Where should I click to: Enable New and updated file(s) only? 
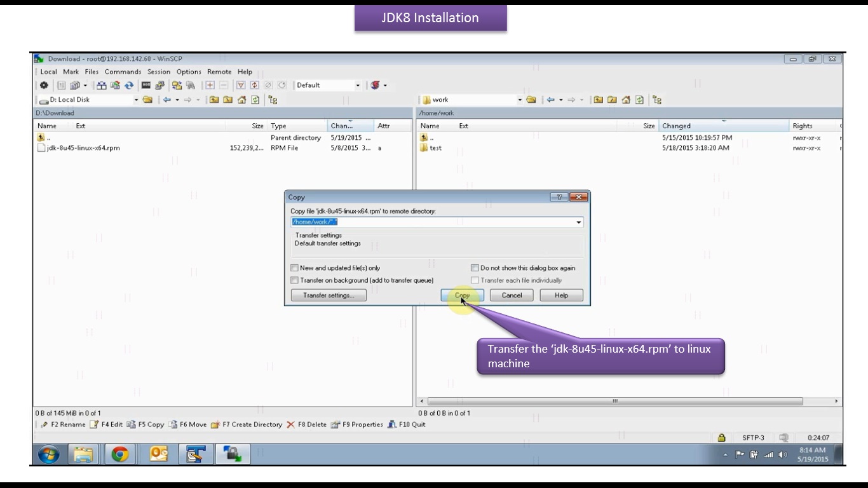(x=294, y=268)
